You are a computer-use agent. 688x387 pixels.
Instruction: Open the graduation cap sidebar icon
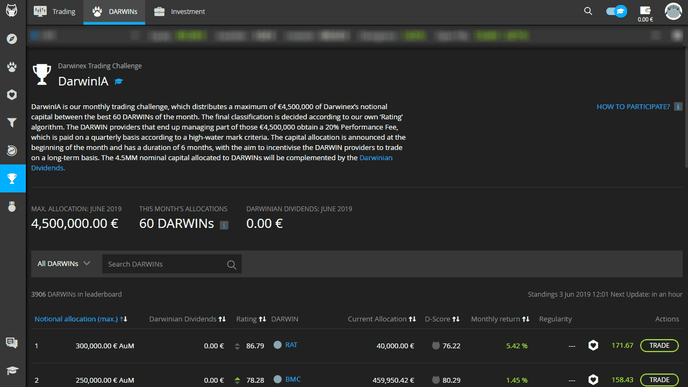click(12, 371)
